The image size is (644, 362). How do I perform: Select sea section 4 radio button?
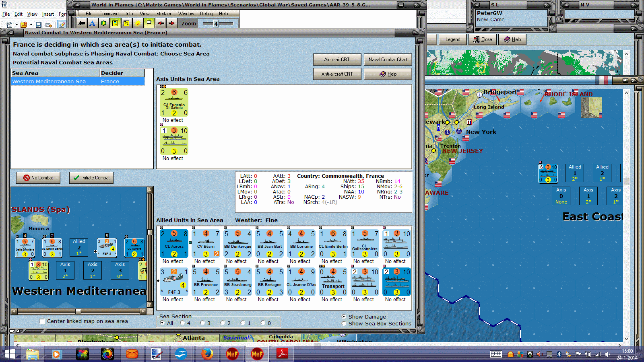(182, 323)
